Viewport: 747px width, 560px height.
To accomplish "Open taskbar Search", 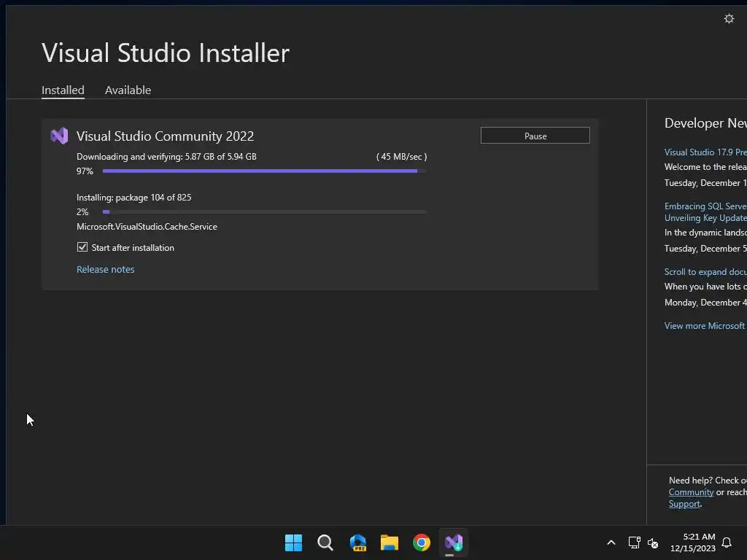I will tap(325, 542).
